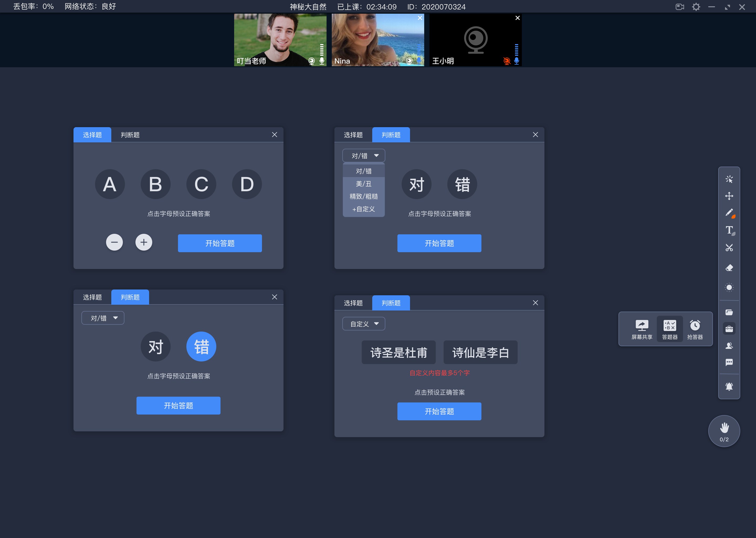Click the text tool in right sidebar
This screenshot has width=756, height=538.
(730, 229)
